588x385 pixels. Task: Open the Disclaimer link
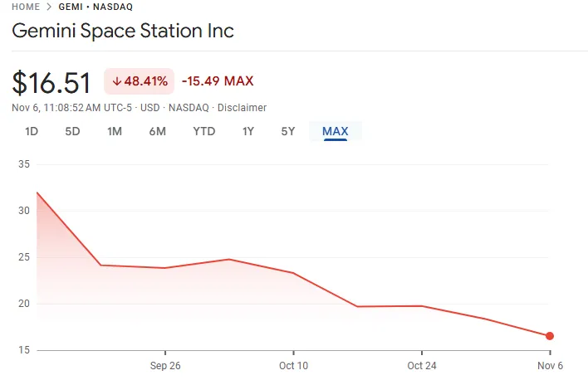click(x=242, y=108)
